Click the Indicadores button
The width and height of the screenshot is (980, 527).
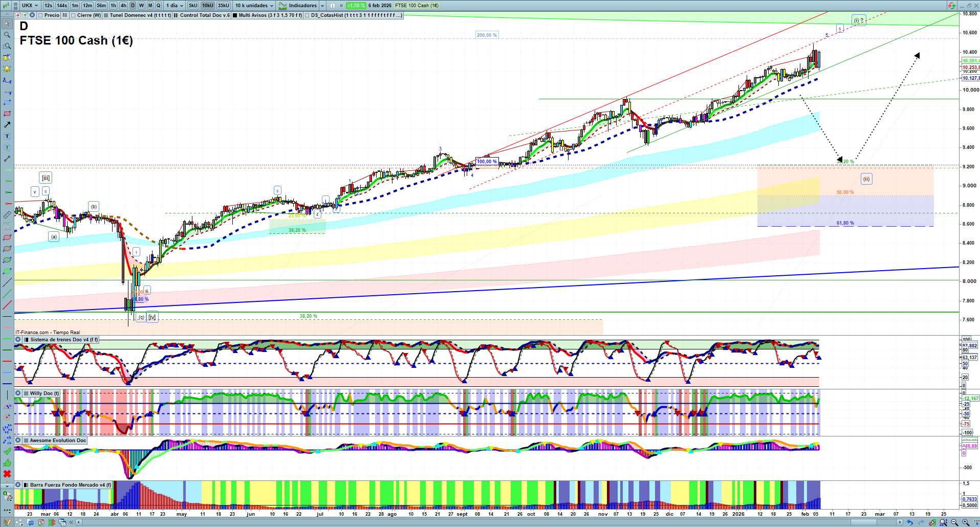tap(302, 6)
